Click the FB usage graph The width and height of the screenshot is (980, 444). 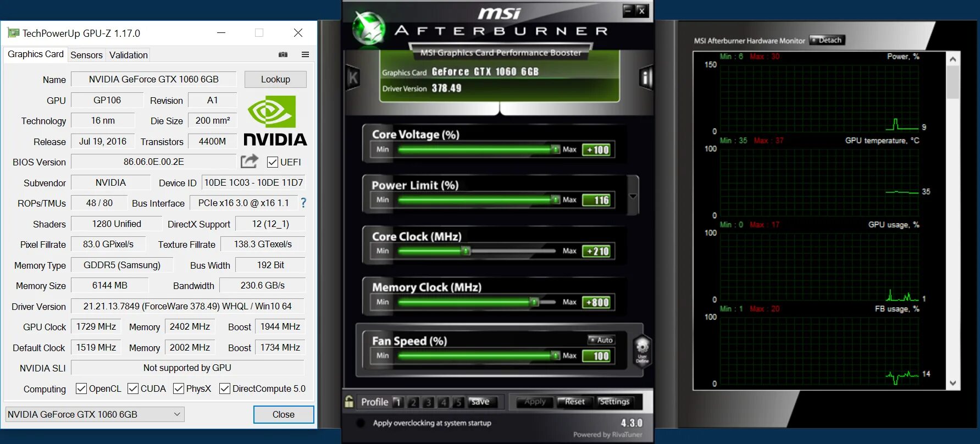coord(819,350)
